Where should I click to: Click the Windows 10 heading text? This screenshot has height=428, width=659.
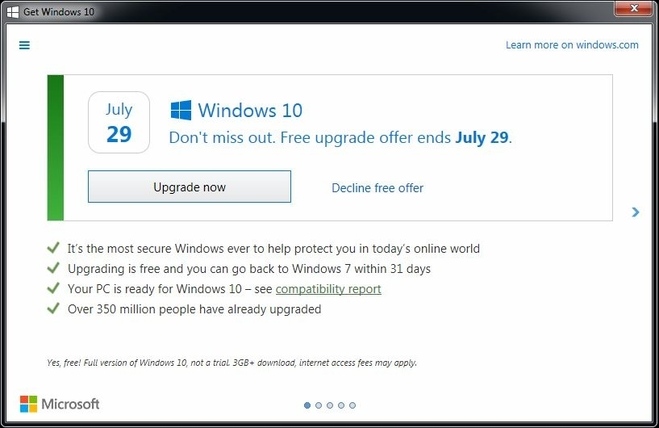tap(250, 111)
